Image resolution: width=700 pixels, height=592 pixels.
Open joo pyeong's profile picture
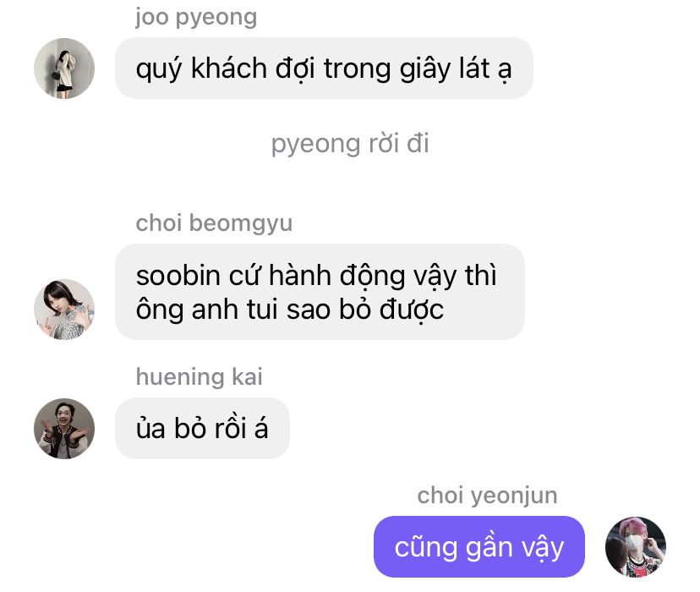pos(64,69)
